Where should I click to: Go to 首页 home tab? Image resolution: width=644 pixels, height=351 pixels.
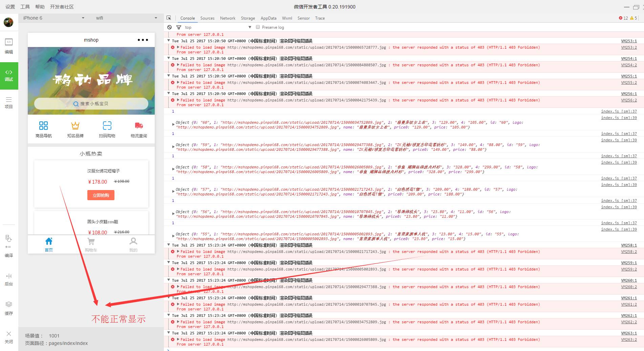49,244
